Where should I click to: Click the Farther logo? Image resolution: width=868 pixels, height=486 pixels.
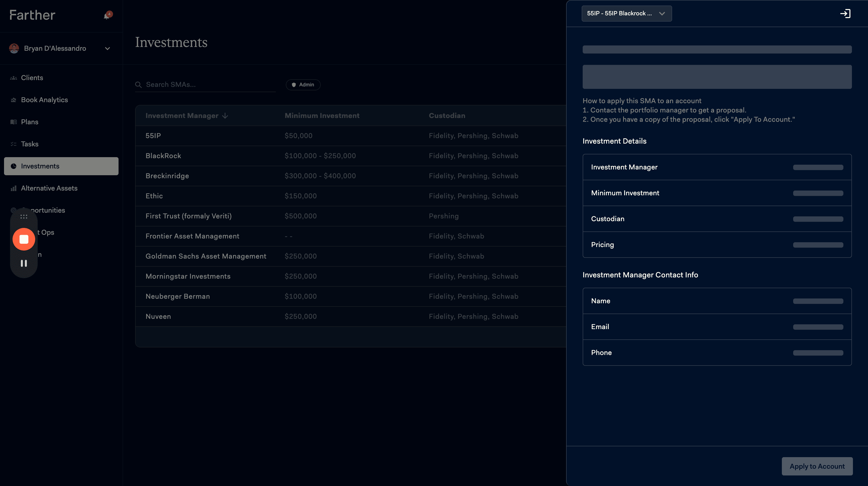coord(32,15)
